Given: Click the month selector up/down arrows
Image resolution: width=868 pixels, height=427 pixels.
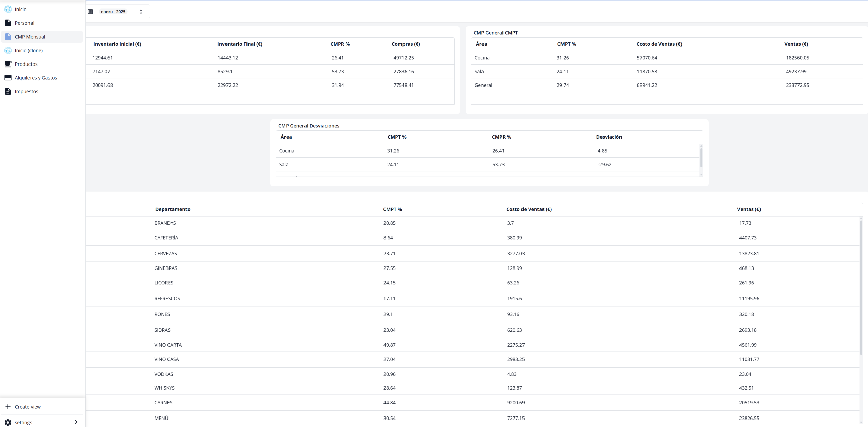Looking at the screenshot, I should 141,12.
